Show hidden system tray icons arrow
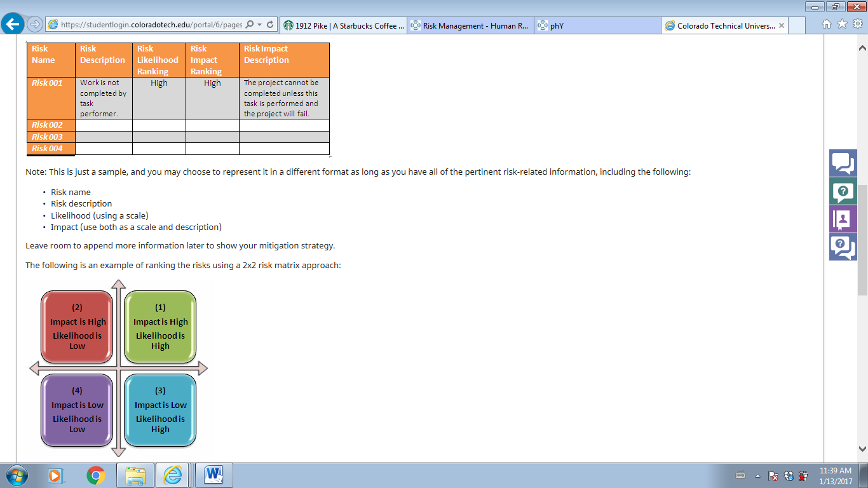The height and width of the screenshot is (488, 868). click(x=757, y=475)
